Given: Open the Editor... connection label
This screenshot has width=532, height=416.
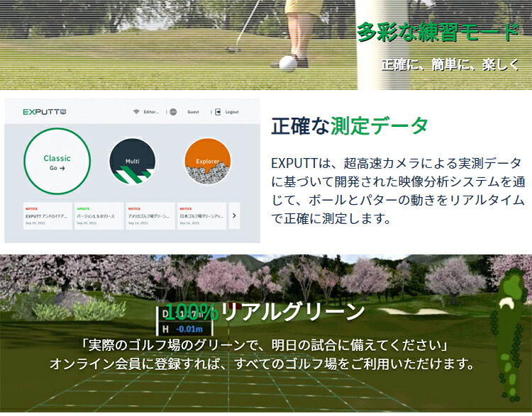Looking at the screenshot, I should tap(151, 112).
